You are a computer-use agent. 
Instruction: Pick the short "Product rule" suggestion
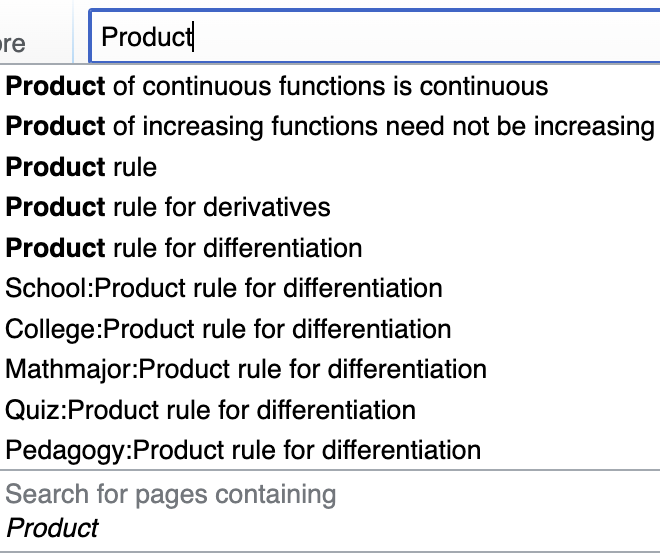point(82,167)
